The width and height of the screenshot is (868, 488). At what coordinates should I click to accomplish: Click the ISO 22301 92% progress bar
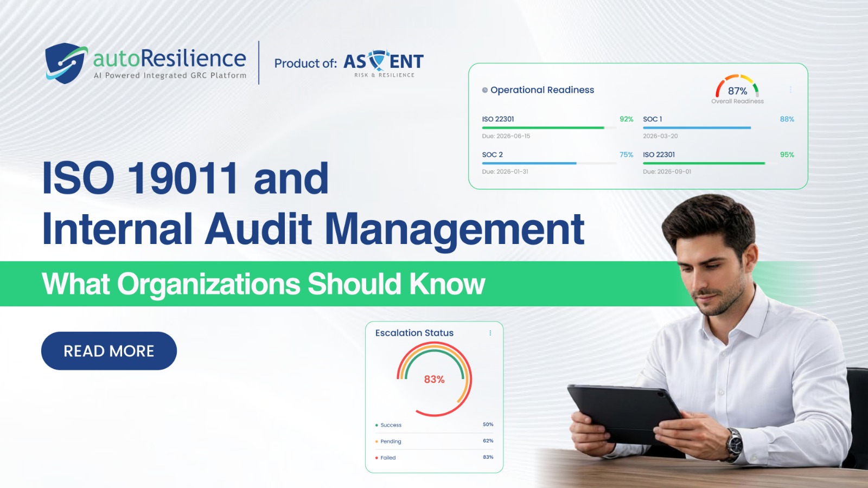coord(549,128)
